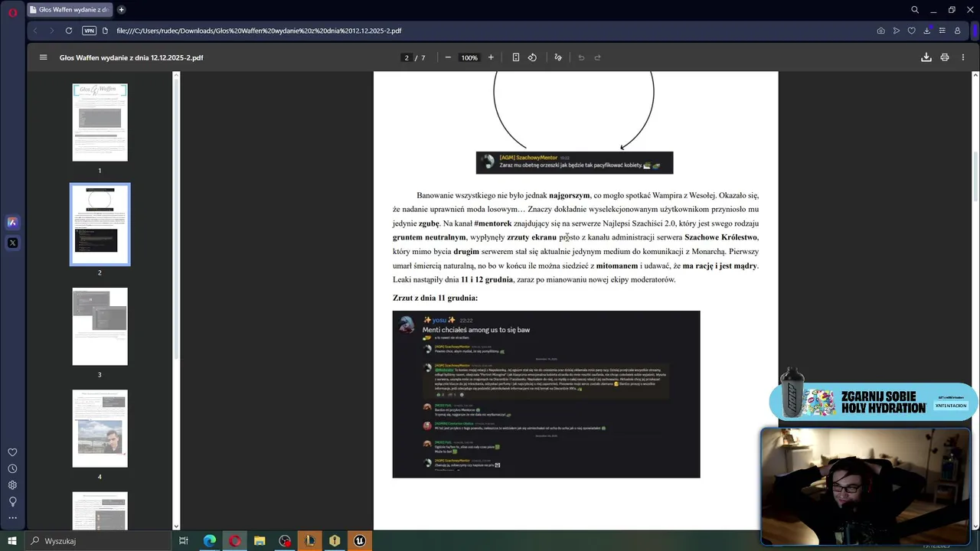The image size is (980, 551).
Task: Click the Wyszukaj taskbar search box
Action: 100,541
